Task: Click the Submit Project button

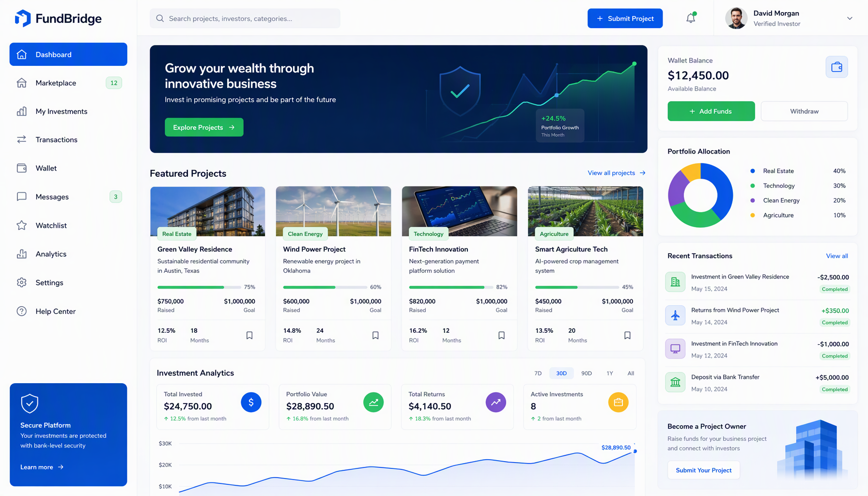Action: pos(625,18)
